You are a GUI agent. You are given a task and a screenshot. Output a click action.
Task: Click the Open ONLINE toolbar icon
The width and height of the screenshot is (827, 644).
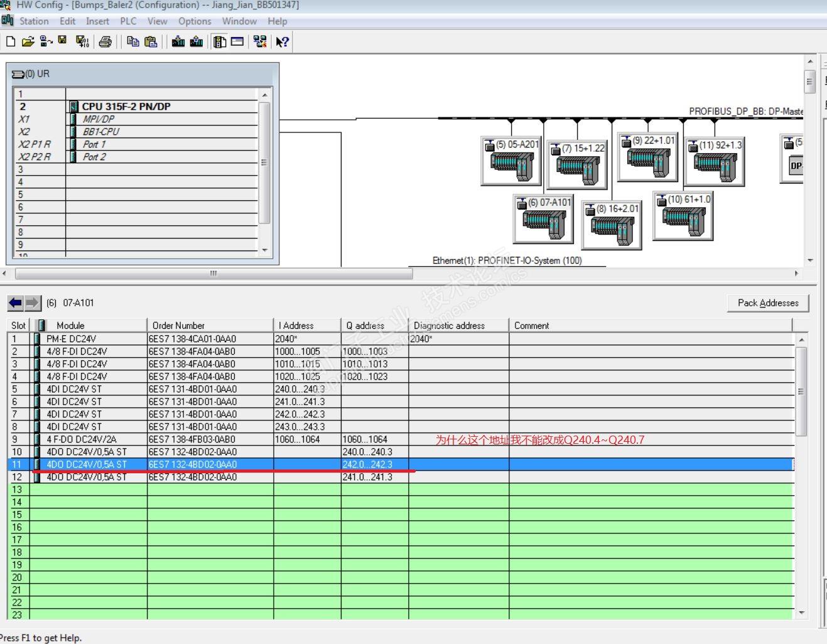(x=46, y=41)
